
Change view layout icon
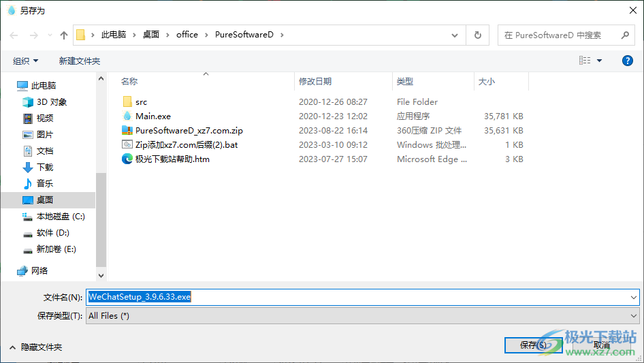pos(585,61)
